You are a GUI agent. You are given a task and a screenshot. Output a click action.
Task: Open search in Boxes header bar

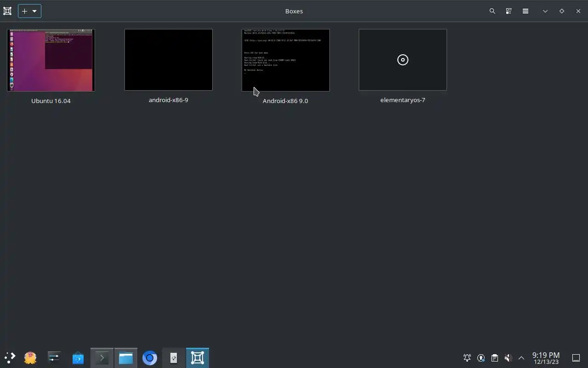492,11
